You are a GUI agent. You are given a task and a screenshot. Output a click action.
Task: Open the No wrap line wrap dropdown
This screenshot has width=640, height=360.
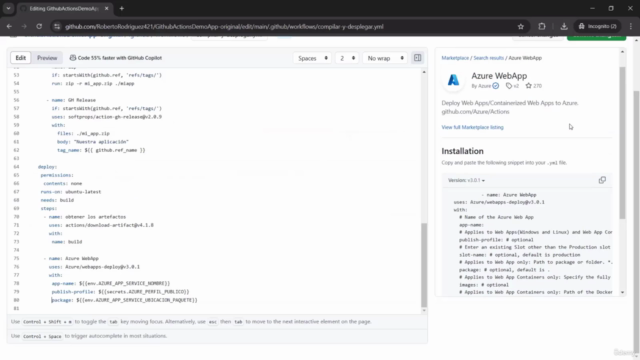[x=385, y=58]
